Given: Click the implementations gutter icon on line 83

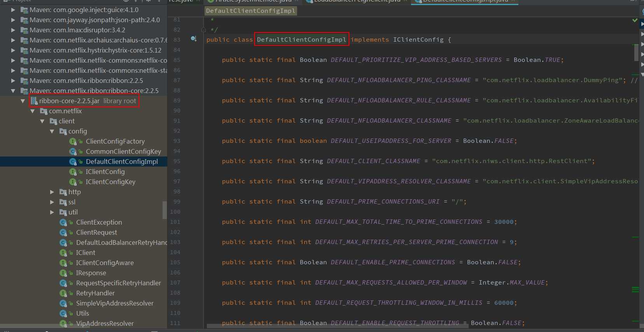Looking at the screenshot, I should point(194,39).
